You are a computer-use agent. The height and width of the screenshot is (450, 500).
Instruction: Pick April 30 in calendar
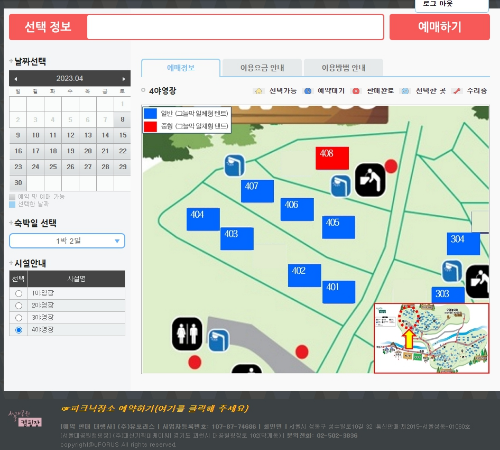click(x=18, y=183)
